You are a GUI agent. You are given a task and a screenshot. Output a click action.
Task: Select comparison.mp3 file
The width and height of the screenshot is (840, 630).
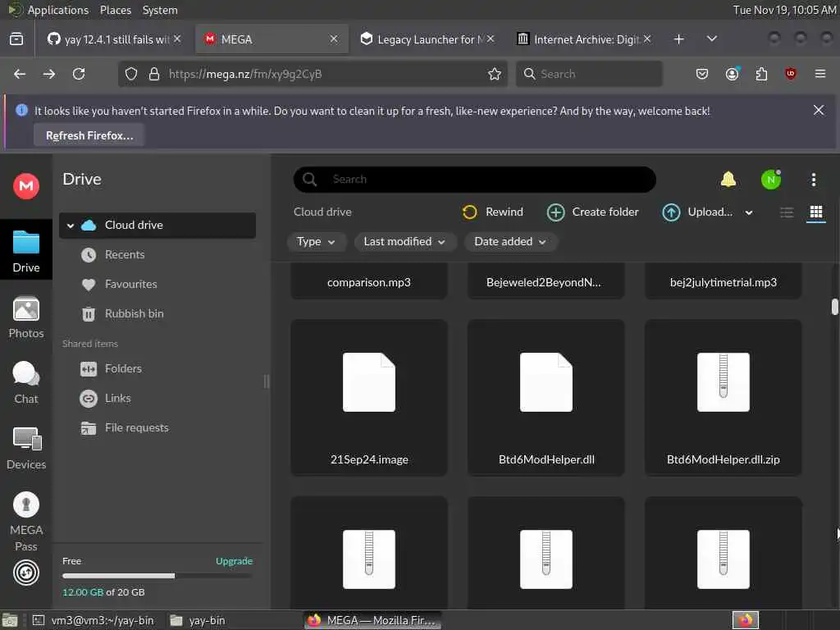click(369, 282)
